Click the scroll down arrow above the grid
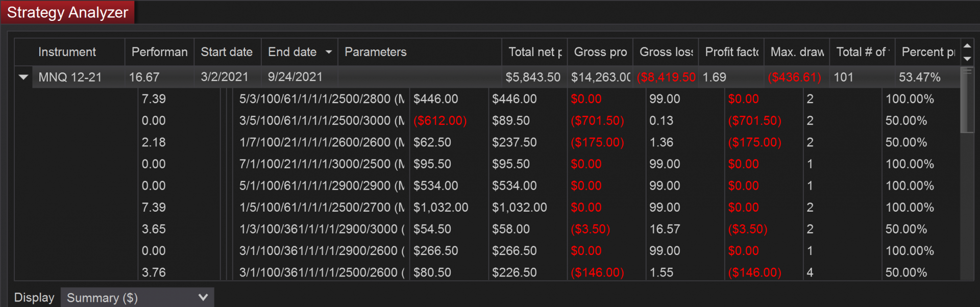Viewport: 980px width, 307px height. click(x=967, y=58)
